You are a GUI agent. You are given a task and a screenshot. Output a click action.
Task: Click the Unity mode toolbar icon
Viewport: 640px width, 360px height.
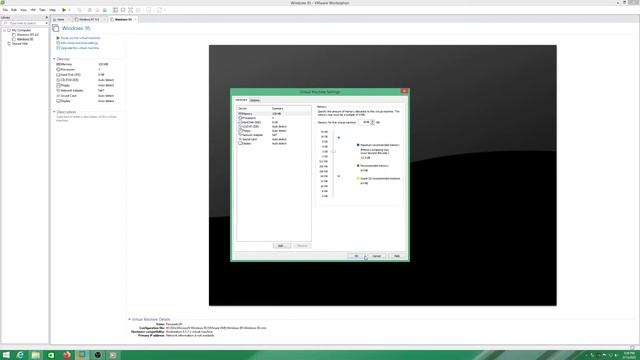pyautogui.click(x=138, y=10)
